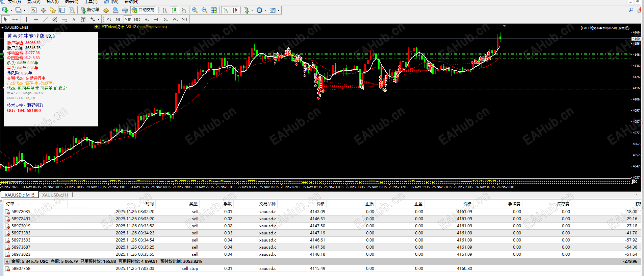Screen dimensions: 644x276
Task: Expand the periodicity clock dropdown arrow
Action: [265, 10]
